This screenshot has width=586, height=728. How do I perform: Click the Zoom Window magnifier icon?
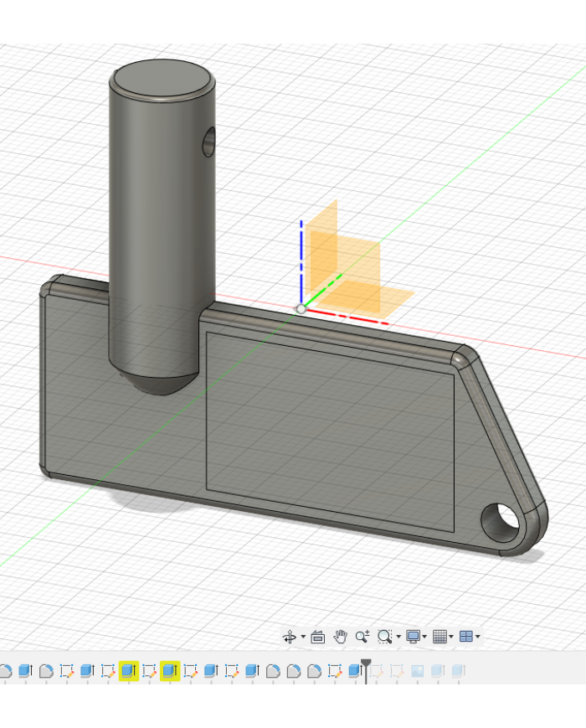pos(384,637)
